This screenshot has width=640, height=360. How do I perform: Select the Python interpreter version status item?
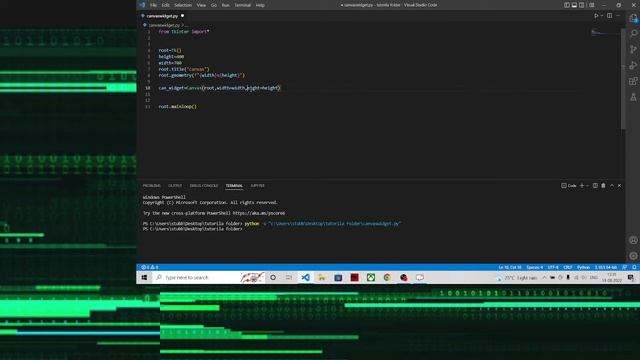pyautogui.click(x=606, y=267)
